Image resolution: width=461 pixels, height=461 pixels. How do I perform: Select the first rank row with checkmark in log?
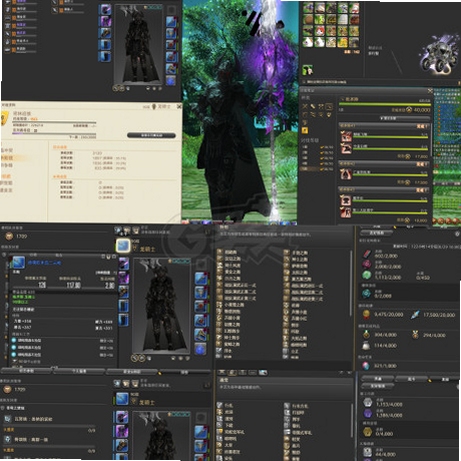[318, 147]
